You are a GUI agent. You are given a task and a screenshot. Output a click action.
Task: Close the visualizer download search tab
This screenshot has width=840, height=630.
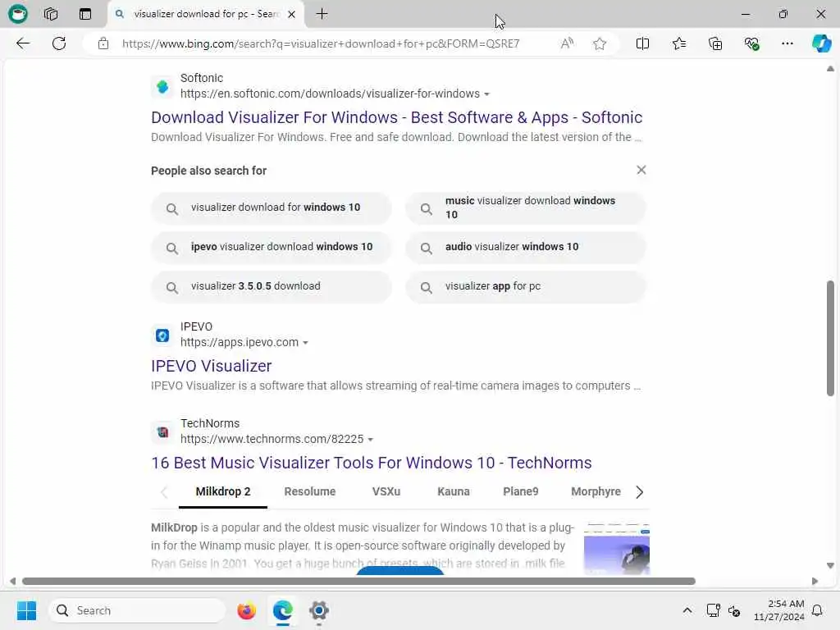pos(291,15)
